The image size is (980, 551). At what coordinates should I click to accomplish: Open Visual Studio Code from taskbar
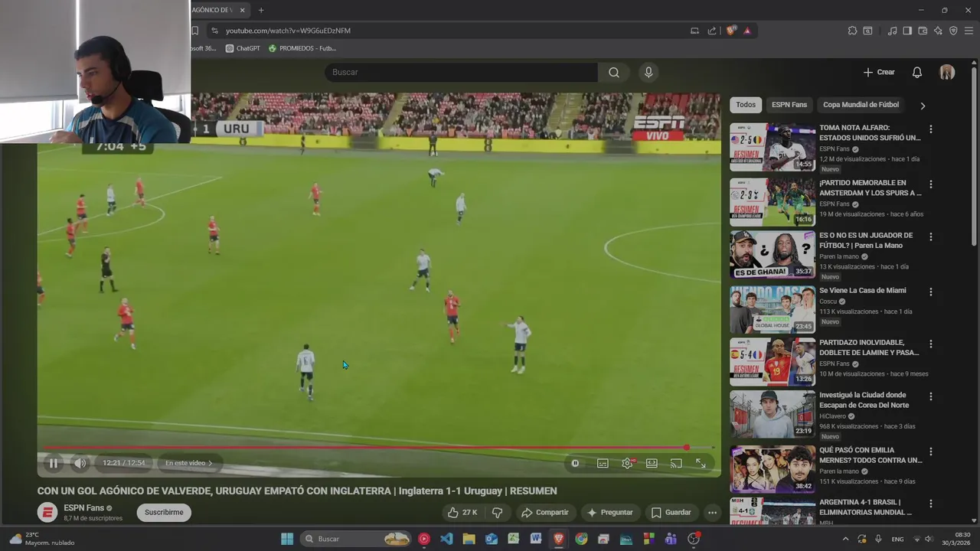click(x=446, y=539)
